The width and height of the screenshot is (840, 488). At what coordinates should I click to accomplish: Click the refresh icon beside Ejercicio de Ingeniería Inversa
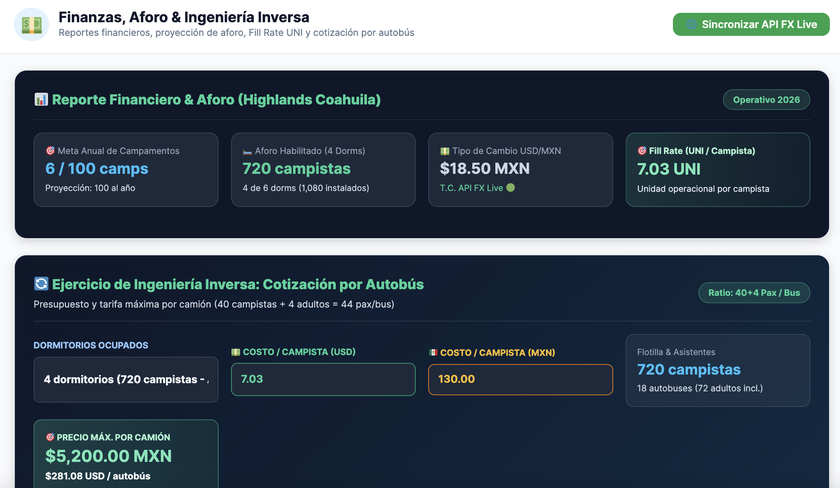[x=41, y=283]
